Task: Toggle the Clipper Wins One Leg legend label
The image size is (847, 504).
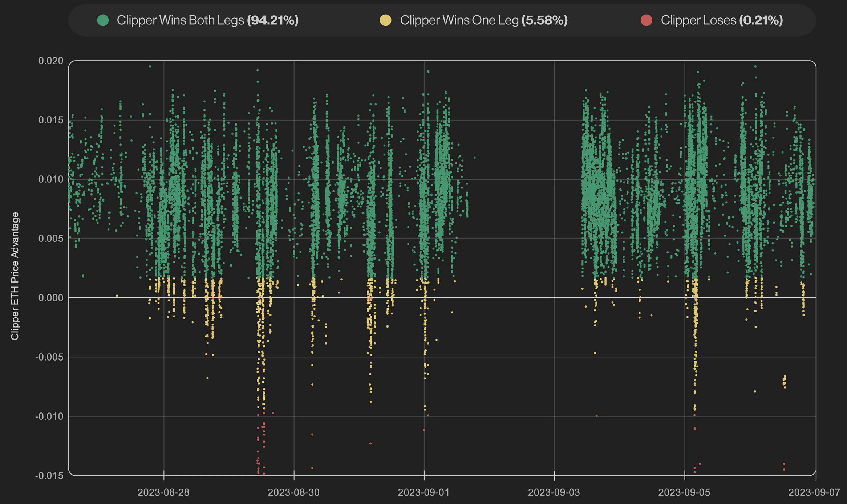Action: [459, 20]
